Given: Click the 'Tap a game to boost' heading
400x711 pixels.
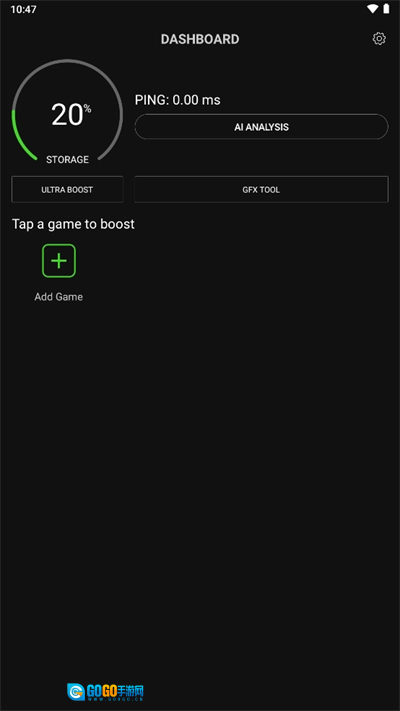Looking at the screenshot, I should (x=73, y=224).
